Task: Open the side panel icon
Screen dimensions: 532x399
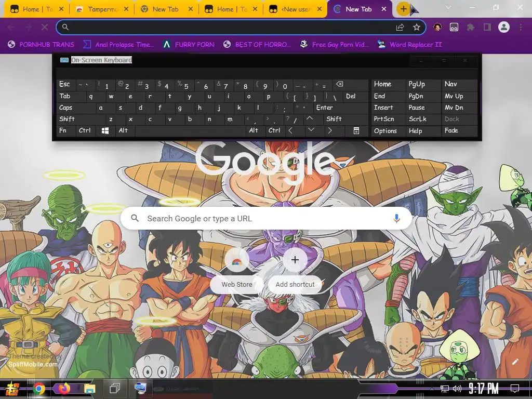Action: click(487, 27)
